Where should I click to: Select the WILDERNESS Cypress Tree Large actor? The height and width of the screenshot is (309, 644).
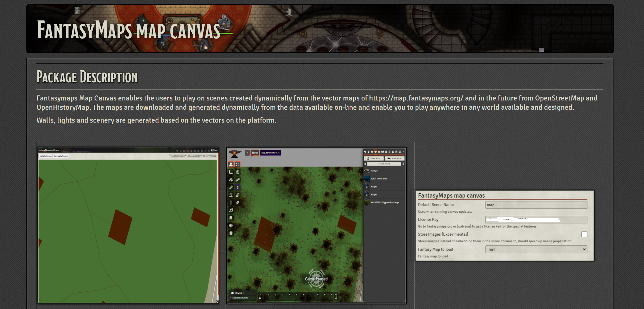[384, 202]
